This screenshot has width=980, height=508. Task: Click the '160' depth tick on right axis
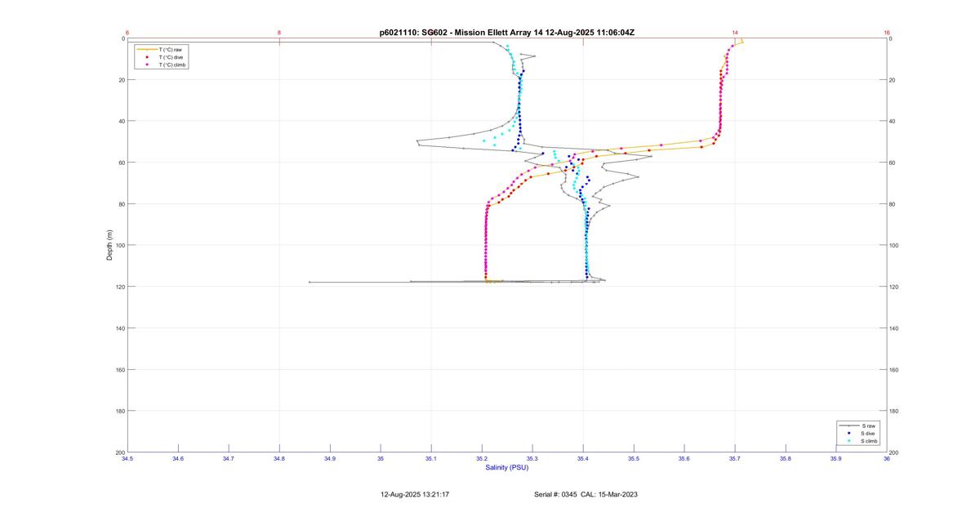[896, 370]
